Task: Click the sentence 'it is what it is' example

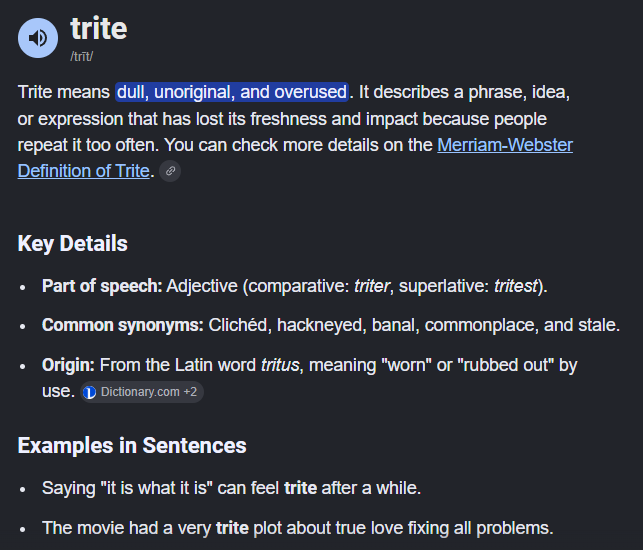Action: (x=231, y=488)
